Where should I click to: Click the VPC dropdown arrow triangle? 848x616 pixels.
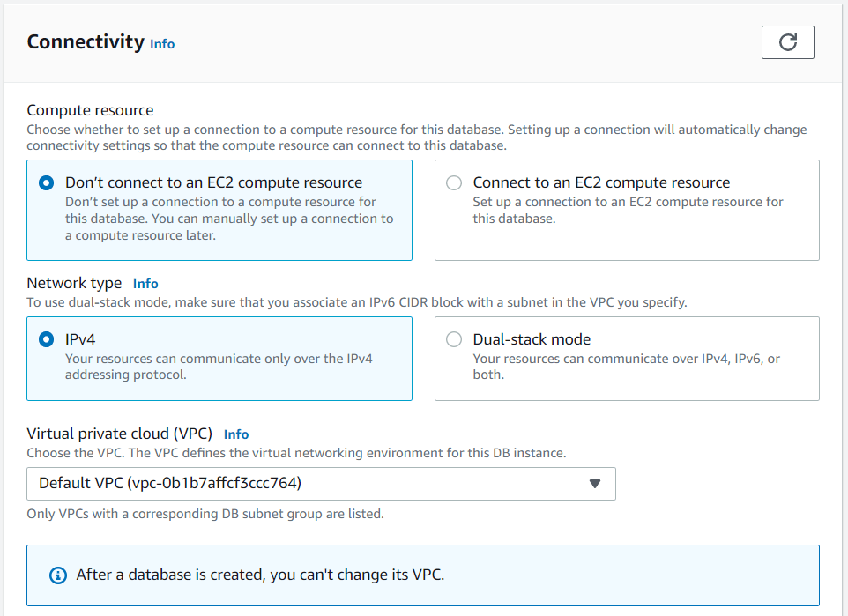click(595, 484)
